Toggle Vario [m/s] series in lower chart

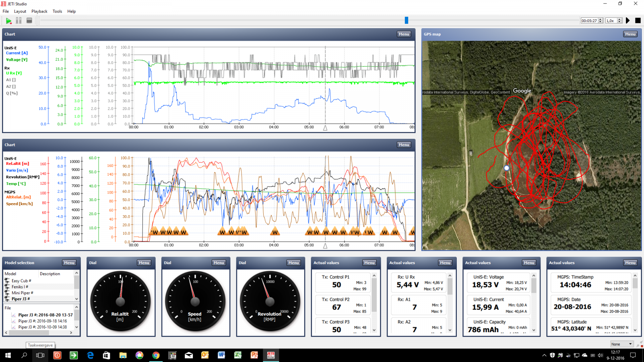coord(17,171)
